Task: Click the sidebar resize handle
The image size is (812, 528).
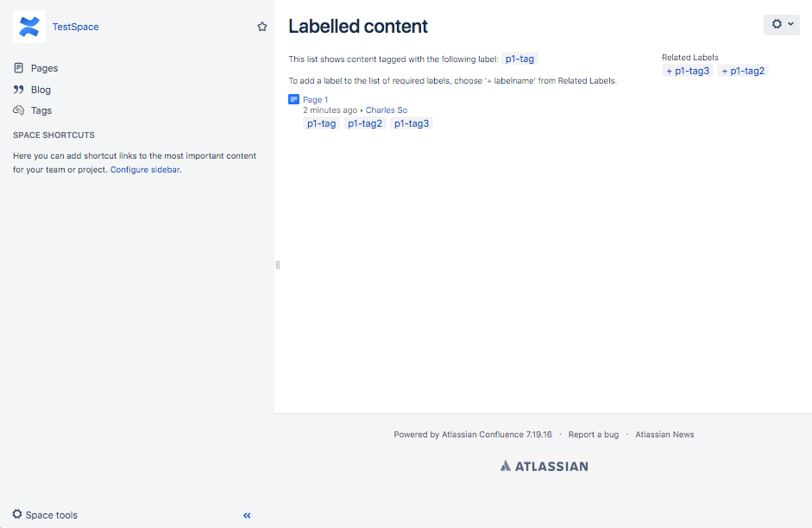Action: 278,265
